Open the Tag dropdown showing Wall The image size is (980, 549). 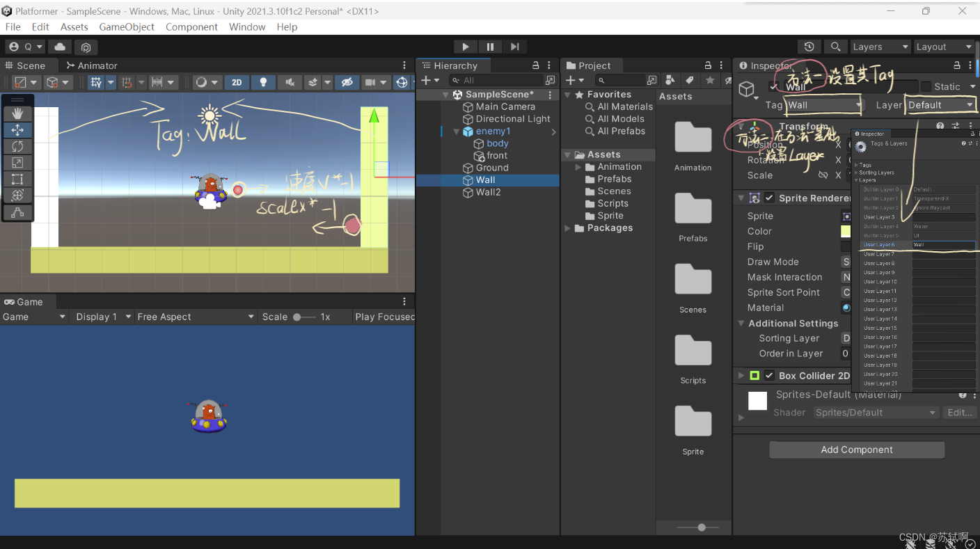824,105
